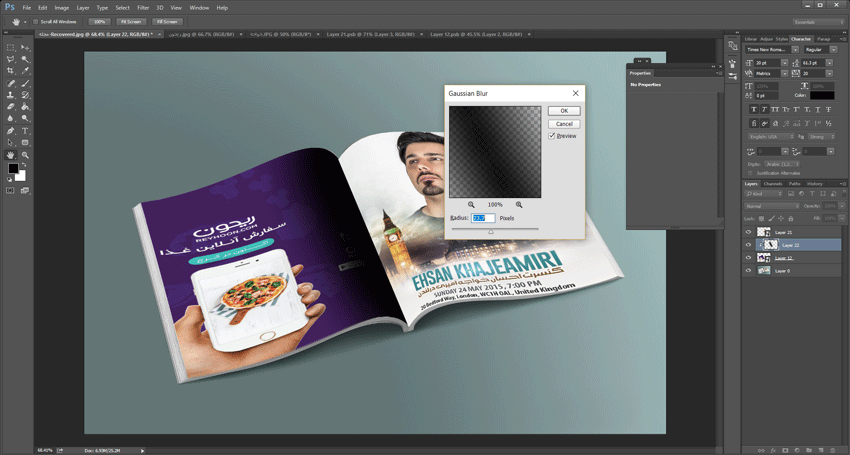This screenshot has width=850, height=455.
Task: Select the Rectangle shape tool
Action: (x=25, y=143)
